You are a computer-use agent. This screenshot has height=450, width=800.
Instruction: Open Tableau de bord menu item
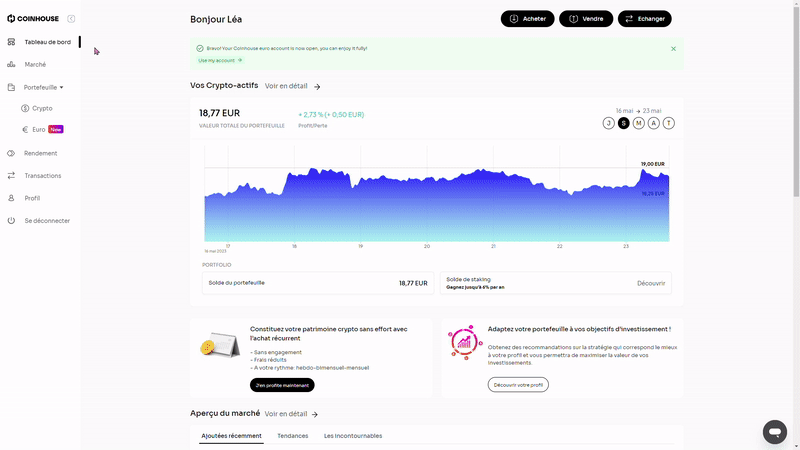tap(47, 42)
